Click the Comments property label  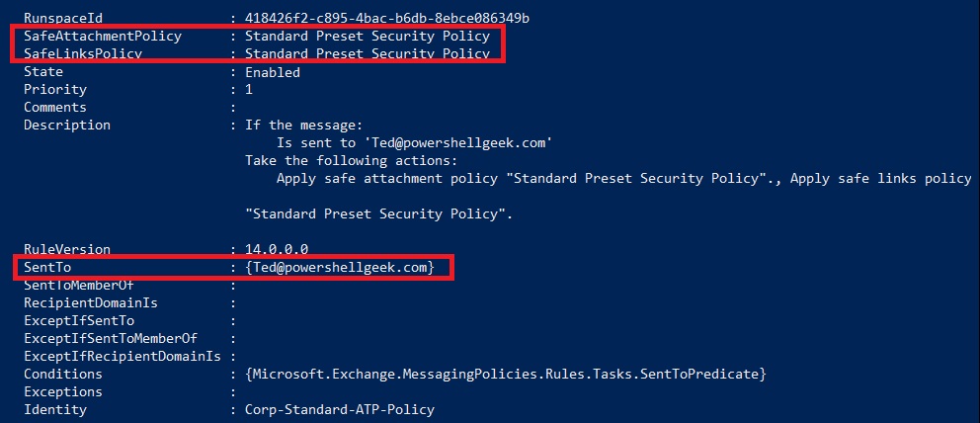coord(55,108)
